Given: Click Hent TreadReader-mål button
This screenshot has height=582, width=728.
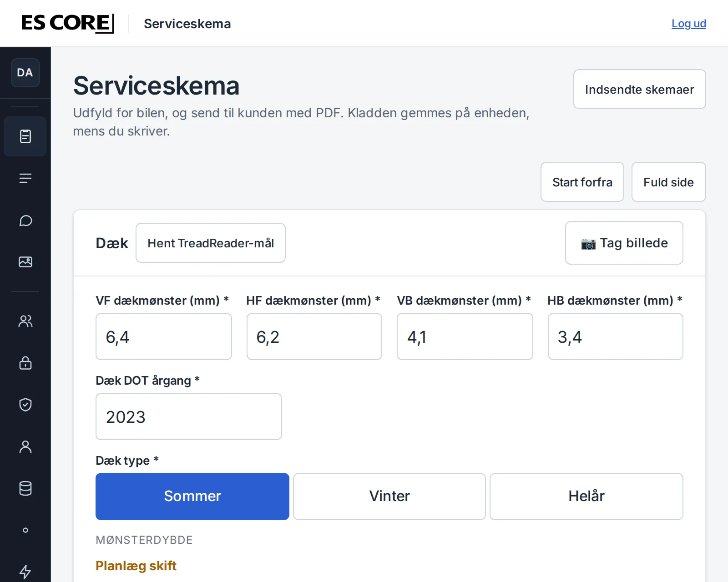Looking at the screenshot, I should pos(211,243).
